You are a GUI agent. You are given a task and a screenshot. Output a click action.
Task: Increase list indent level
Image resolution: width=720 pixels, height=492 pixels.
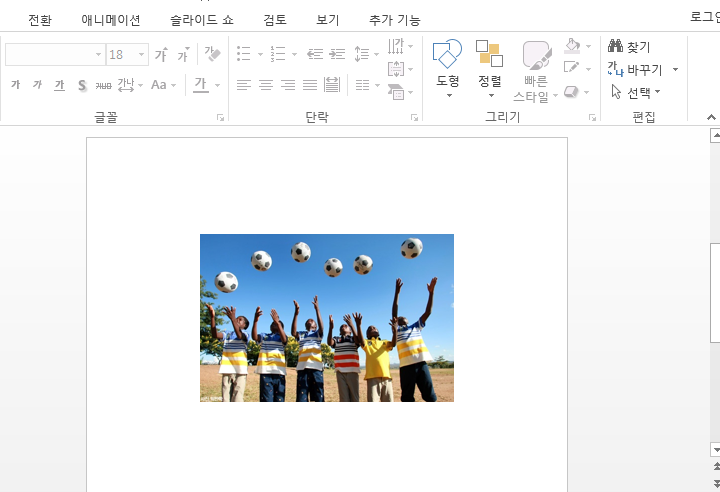338,54
